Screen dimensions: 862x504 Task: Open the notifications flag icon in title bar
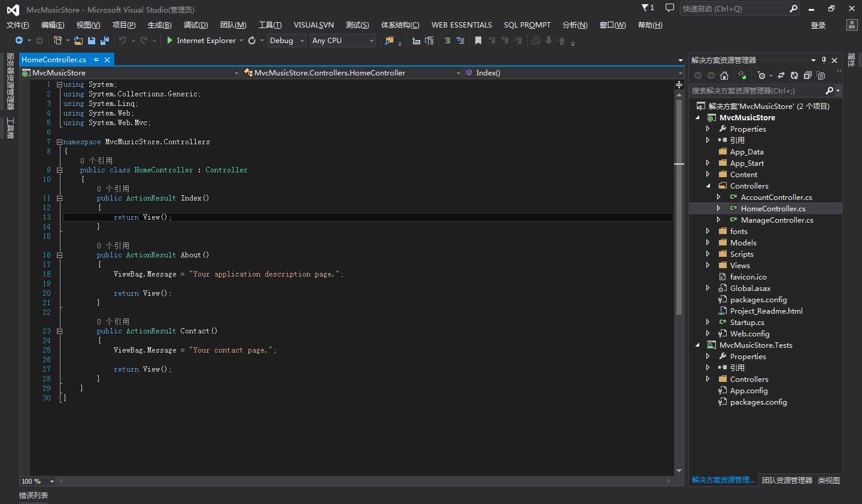pos(648,8)
